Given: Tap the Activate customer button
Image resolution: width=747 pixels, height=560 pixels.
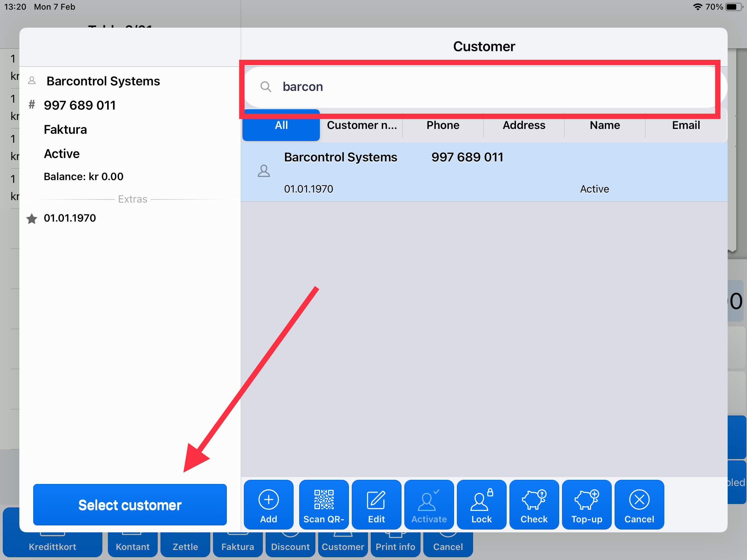Looking at the screenshot, I should pos(429,504).
